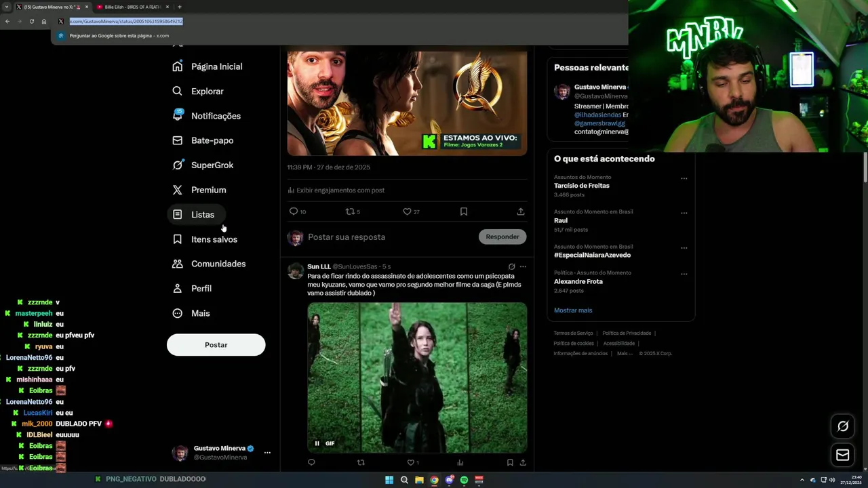Viewport: 868px width, 488px height.
Task: Open Gustavo Minerva account options ellipsis
Action: click(x=267, y=452)
